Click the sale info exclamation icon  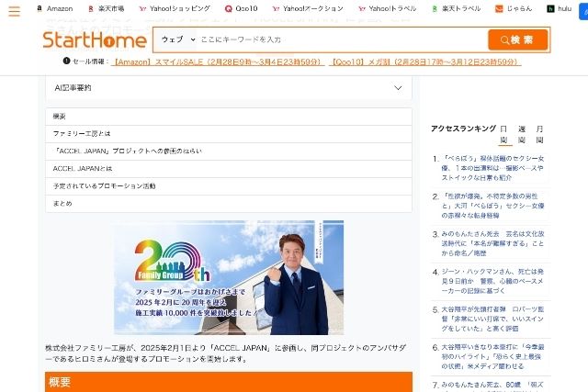pos(66,61)
